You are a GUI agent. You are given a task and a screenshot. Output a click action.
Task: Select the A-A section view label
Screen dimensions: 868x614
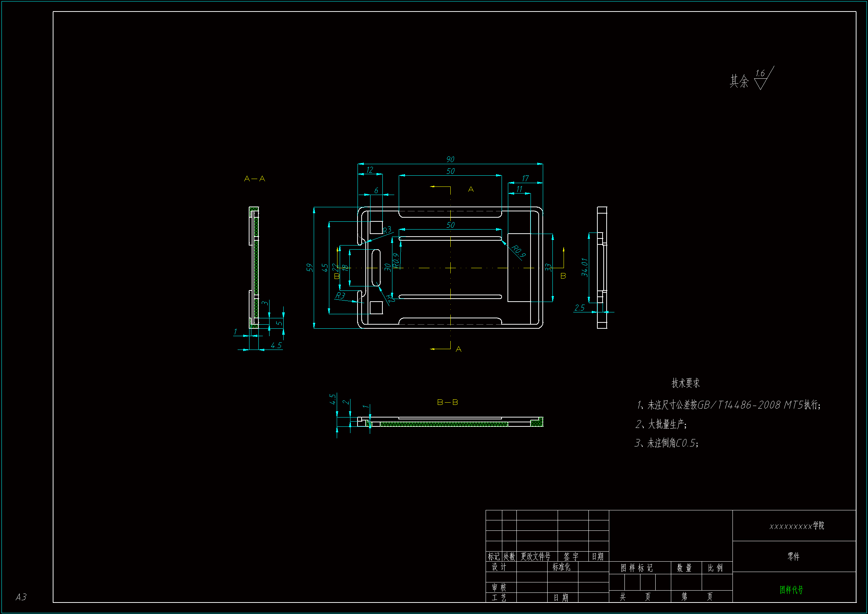click(x=254, y=179)
